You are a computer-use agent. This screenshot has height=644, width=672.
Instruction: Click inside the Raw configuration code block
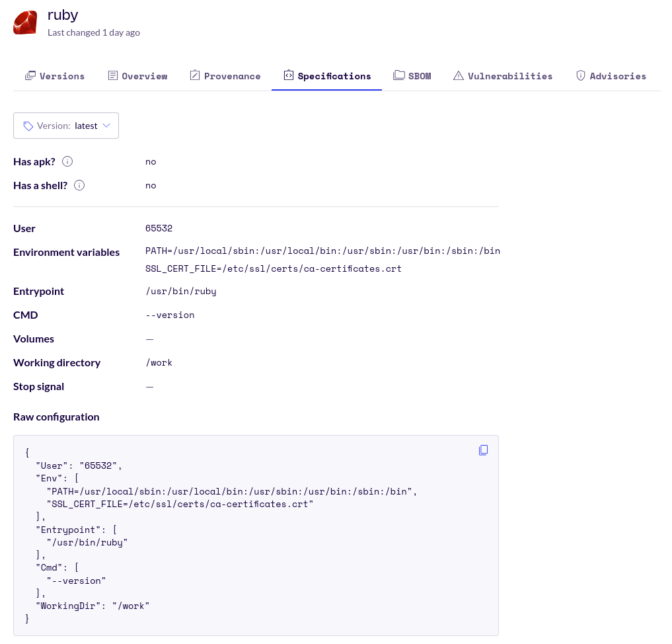click(256, 536)
